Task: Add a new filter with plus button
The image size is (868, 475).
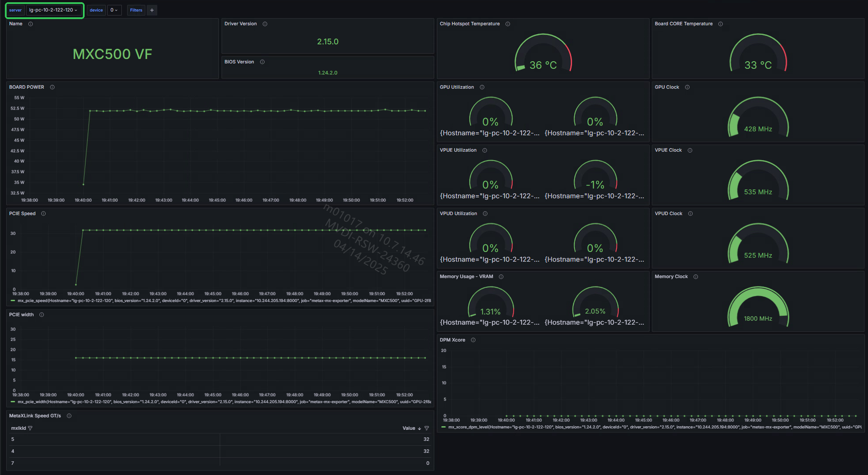Action: (x=152, y=10)
